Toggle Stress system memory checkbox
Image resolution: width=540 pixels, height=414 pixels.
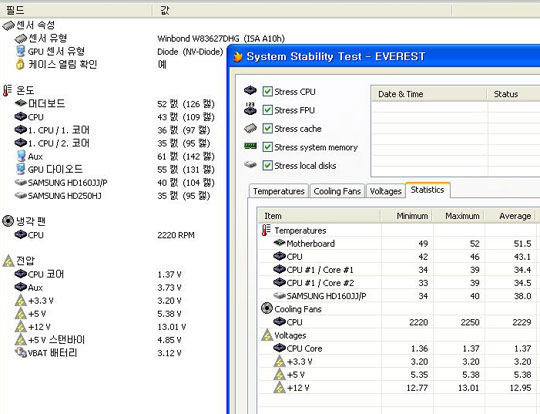[267, 147]
